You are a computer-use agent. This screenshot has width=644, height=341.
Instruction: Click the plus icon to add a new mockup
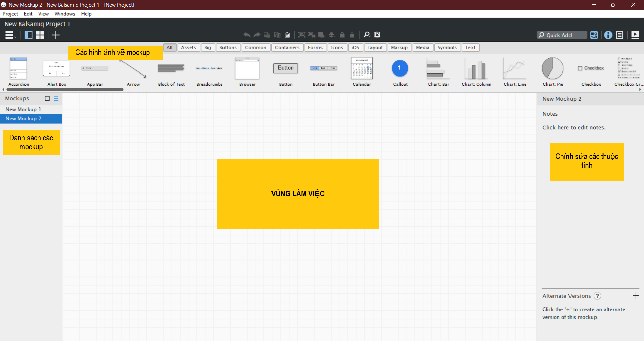coord(56,35)
